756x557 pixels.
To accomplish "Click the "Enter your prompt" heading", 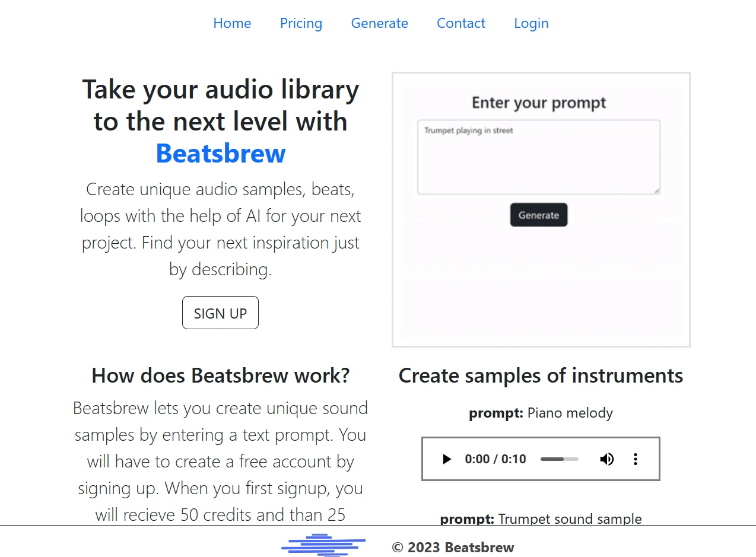I will coord(538,103).
